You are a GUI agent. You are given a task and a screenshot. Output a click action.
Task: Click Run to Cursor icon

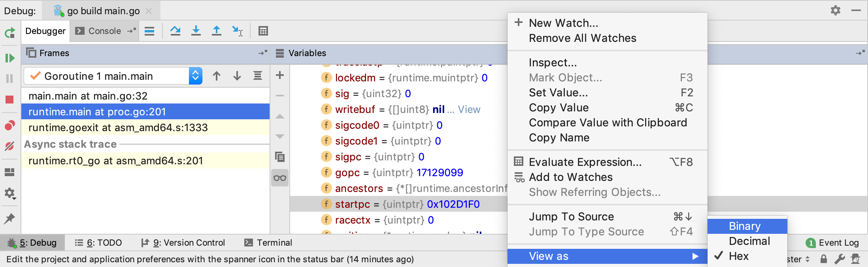237,31
